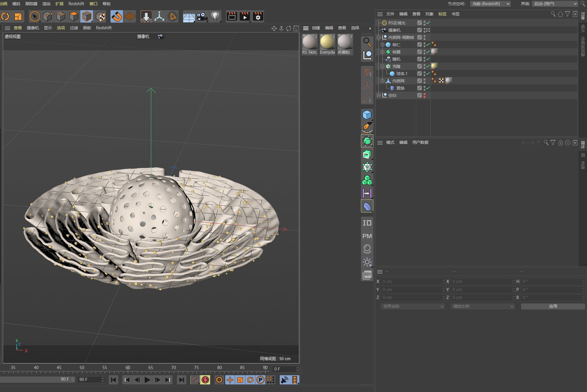Click the blue bend deformer icon
Screen dimensions: 587x392
[x=367, y=206]
